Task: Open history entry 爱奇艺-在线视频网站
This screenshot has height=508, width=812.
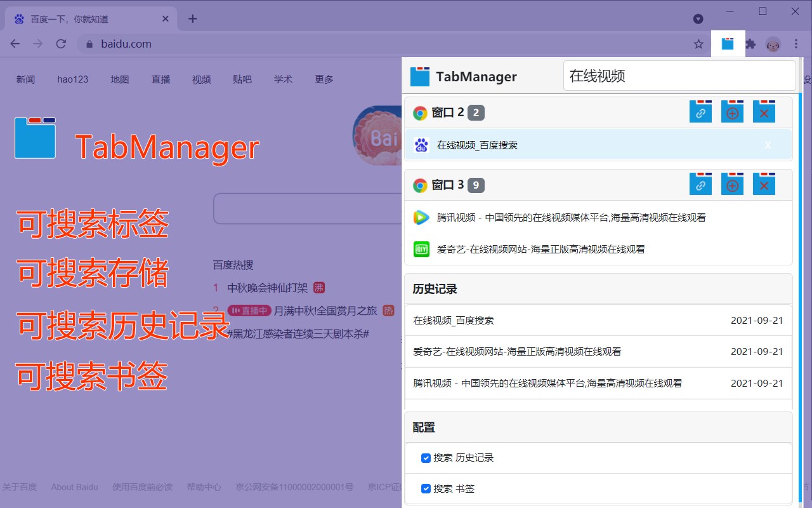Action: 598,351
